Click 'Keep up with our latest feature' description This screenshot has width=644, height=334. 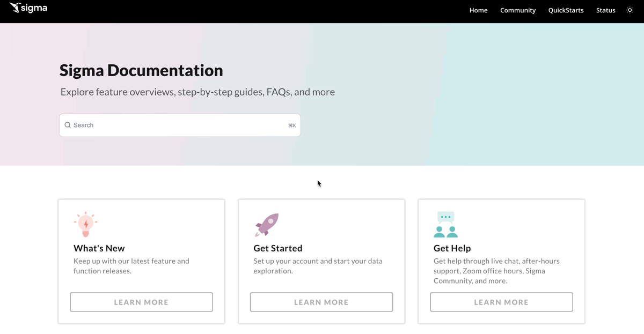tap(131, 266)
